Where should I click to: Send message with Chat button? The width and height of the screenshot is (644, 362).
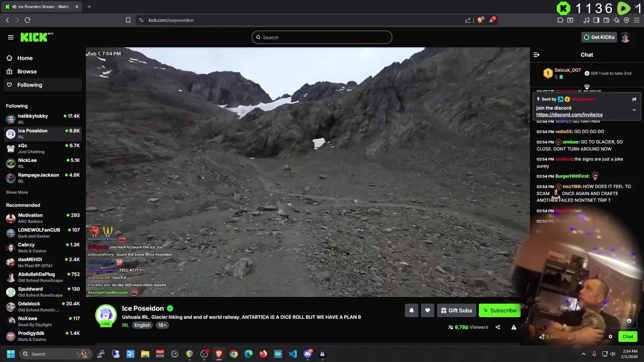pos(628,337)
